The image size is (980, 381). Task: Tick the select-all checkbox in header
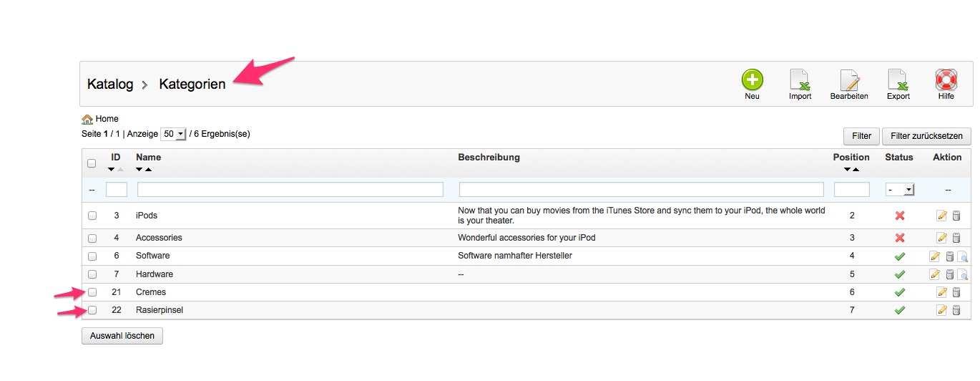click(92, 163)
